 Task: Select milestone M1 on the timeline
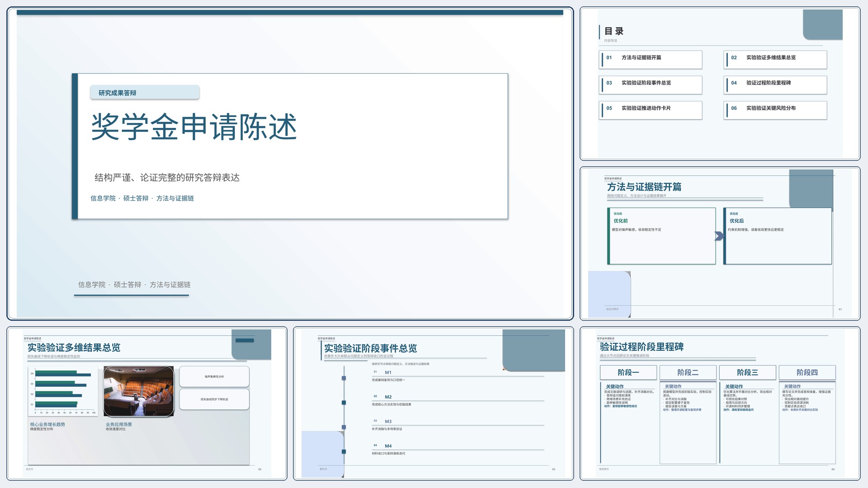[388, 372]
